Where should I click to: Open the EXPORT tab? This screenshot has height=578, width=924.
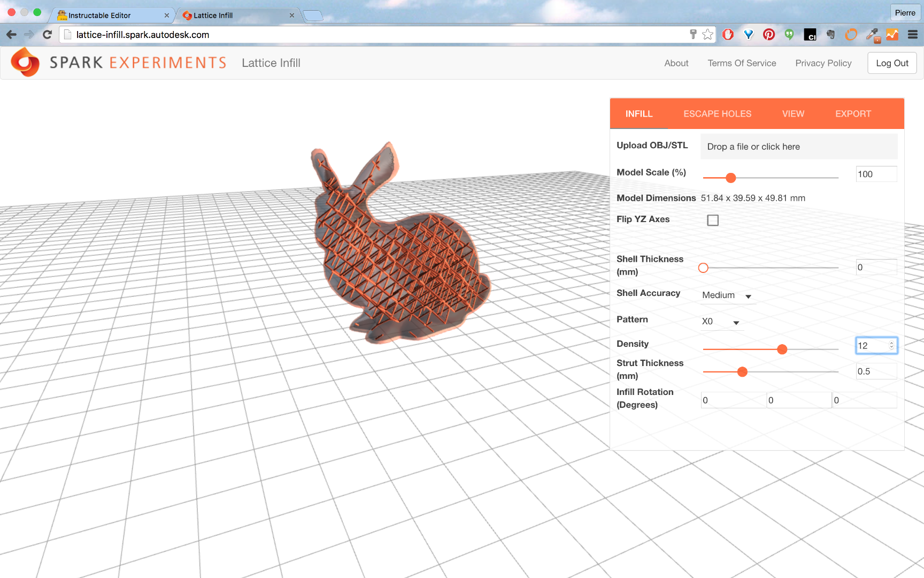pyautogui.click(x=853, y=113)
